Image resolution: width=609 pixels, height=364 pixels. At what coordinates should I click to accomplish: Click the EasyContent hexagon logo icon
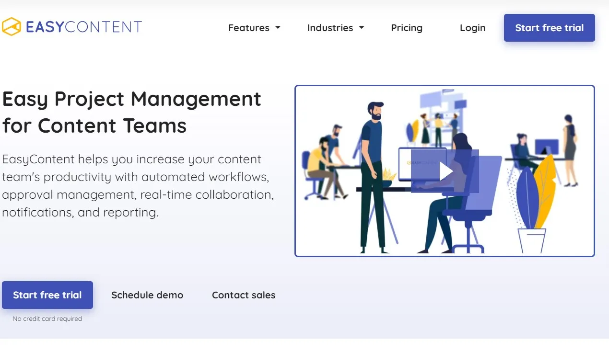click(12, 27)
